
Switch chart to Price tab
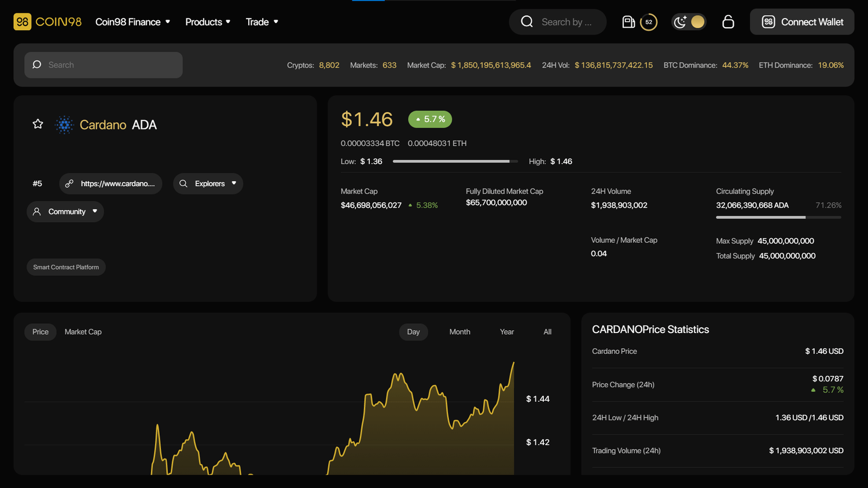pos(41,332)
